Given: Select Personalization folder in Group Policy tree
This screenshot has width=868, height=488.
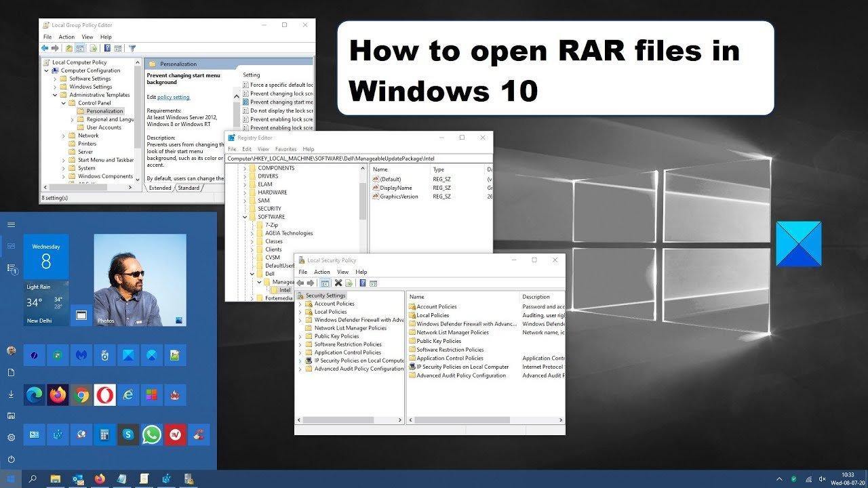Looking at the screenshot, I should pos(100,111).
